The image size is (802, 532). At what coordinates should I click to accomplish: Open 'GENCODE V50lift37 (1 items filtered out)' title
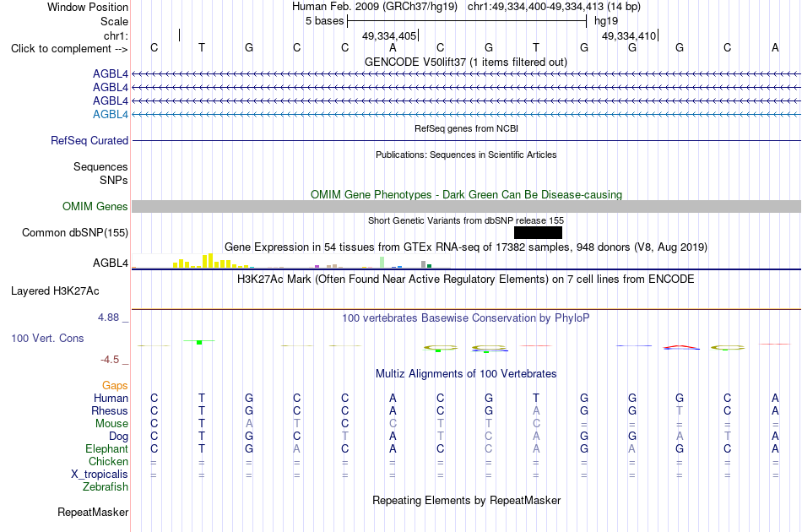click(466, 62)
